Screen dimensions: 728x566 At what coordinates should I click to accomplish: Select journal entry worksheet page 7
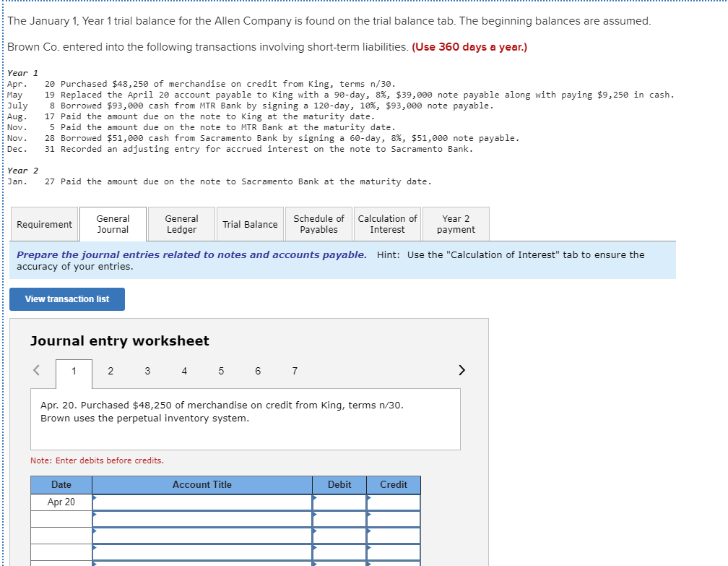tap(295, 371)
